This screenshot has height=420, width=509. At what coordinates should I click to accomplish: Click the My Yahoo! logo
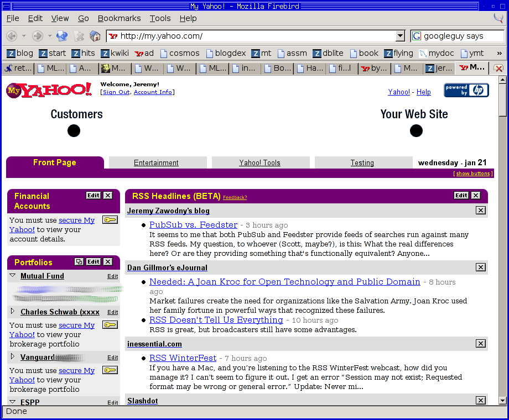click(x=49, y=90)
